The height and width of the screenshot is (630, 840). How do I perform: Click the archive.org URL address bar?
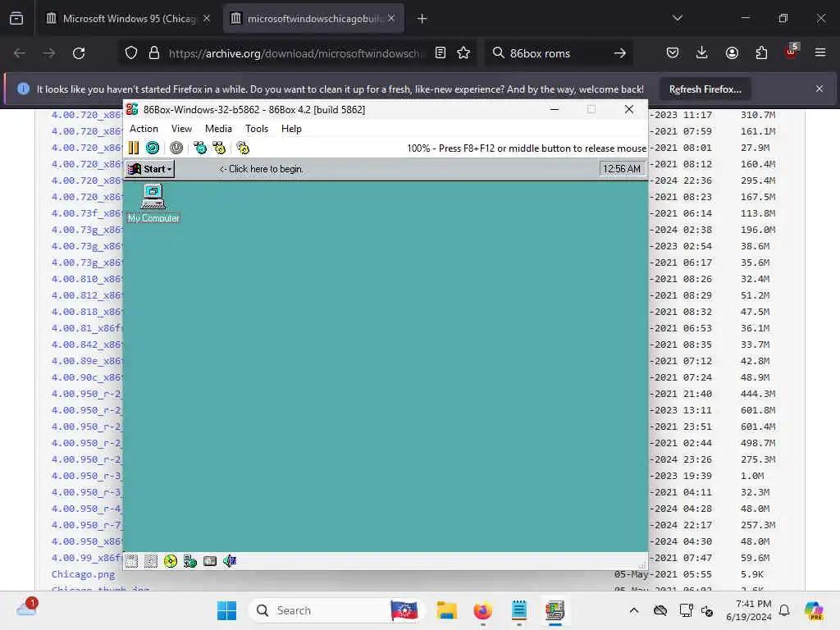296,53
